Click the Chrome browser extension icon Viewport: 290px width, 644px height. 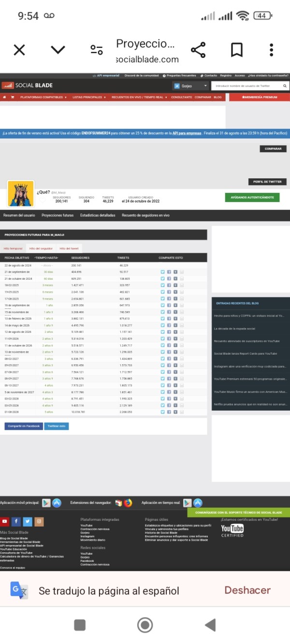coord(118,503)
